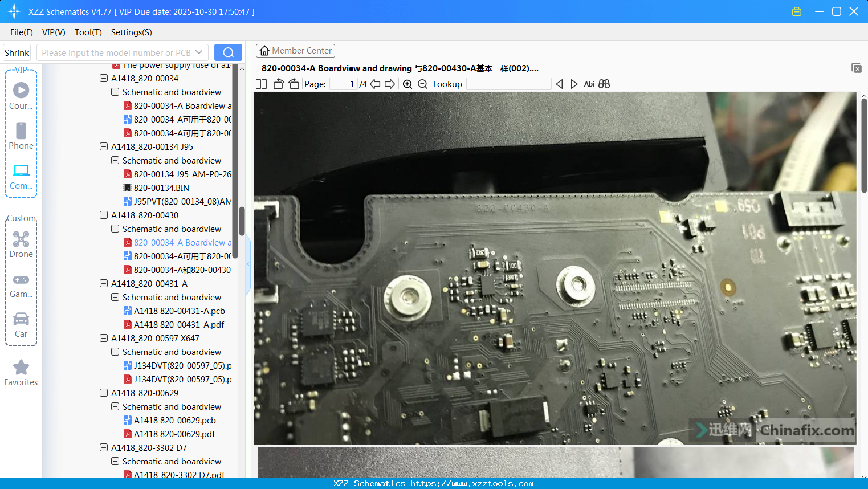Collapse the A1418_820-00629 node
Screen dimensions: 868x489
click(x=104, y=393)
